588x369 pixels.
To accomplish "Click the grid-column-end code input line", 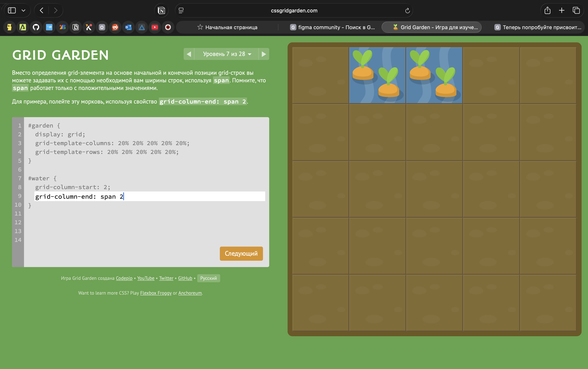I will pyautogui.click(x=149, y=196).
